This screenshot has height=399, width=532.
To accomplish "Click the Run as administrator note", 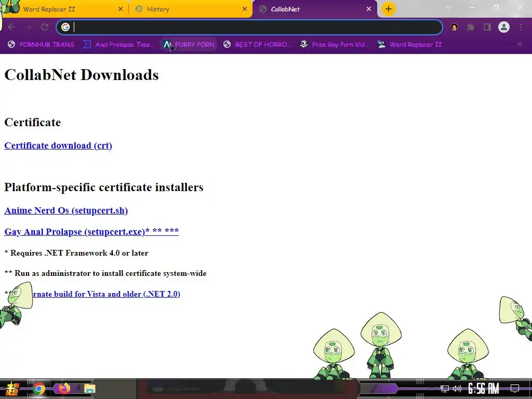I will coord(105,273).
